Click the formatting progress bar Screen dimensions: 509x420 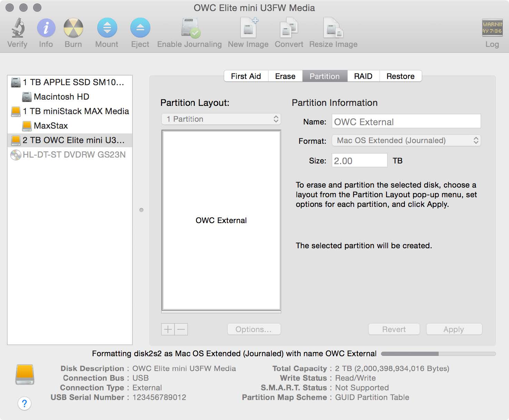pos(438,353)
